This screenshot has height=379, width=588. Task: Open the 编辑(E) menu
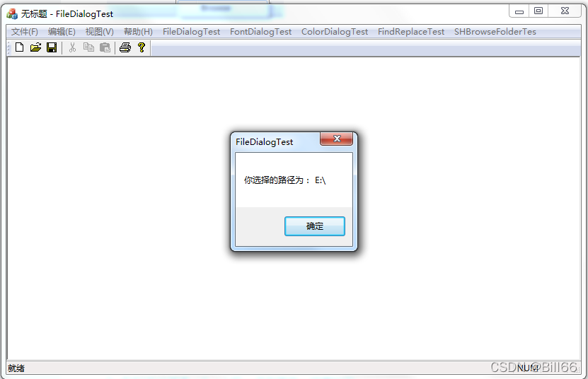62,32
